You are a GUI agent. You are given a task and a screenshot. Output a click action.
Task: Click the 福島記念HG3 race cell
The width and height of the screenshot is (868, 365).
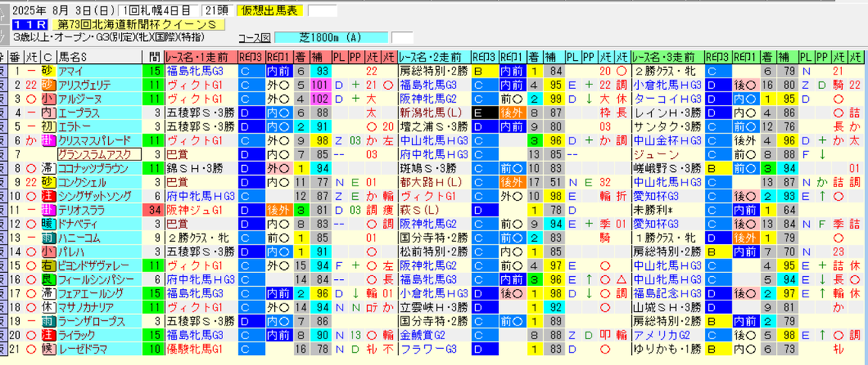click(x=667, y=293)
